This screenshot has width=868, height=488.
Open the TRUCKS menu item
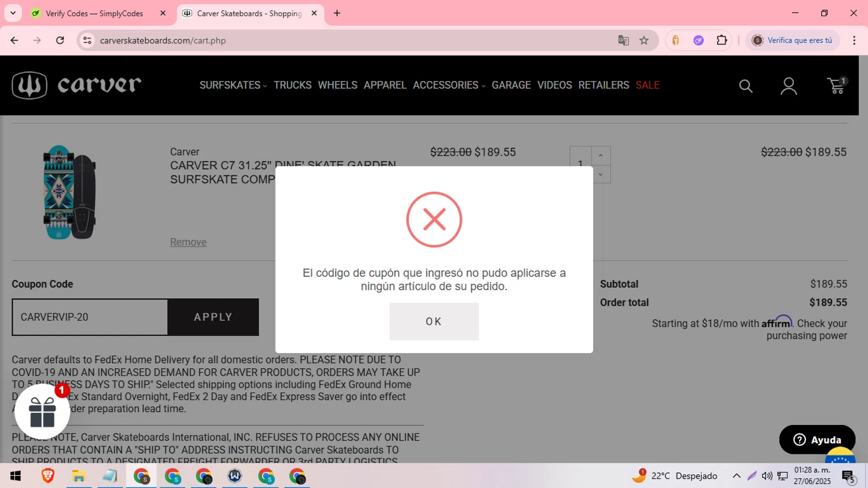[292, 85]
